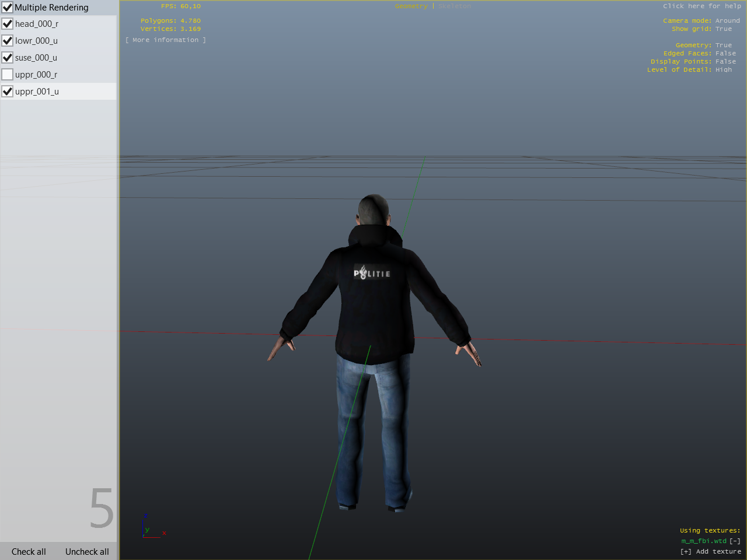Screen dimensions: 747x560
Task: Turn on Display Points
Action: (x=725, y=62)
